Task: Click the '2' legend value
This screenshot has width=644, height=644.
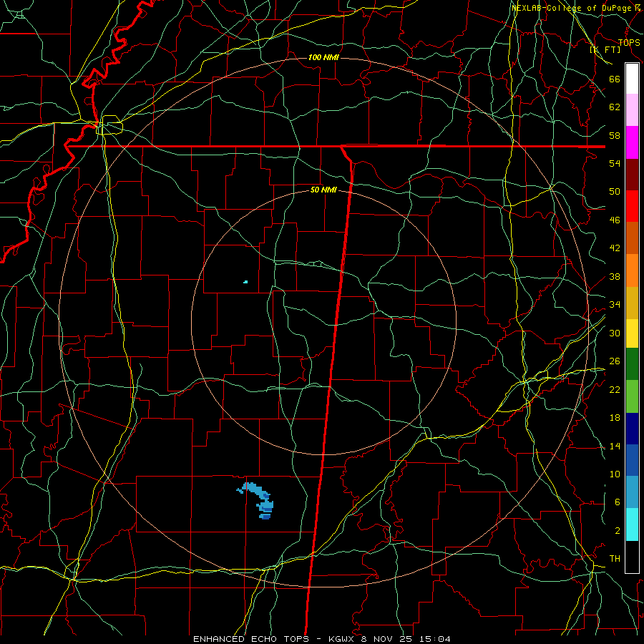Action: (x=618, y=531)
